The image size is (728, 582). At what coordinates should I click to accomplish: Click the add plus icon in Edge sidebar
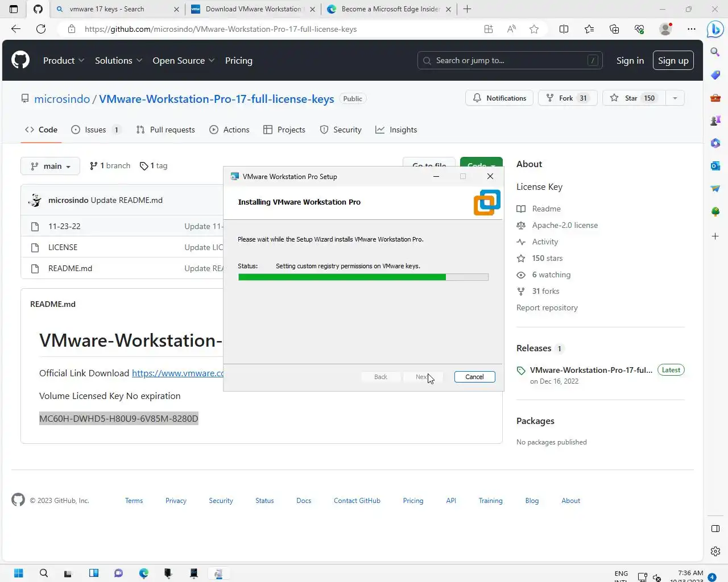715,236
